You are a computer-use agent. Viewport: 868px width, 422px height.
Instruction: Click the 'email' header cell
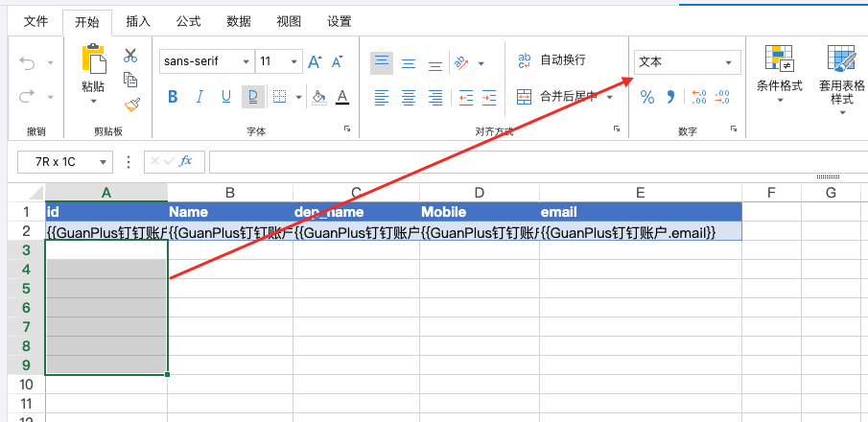641,212
